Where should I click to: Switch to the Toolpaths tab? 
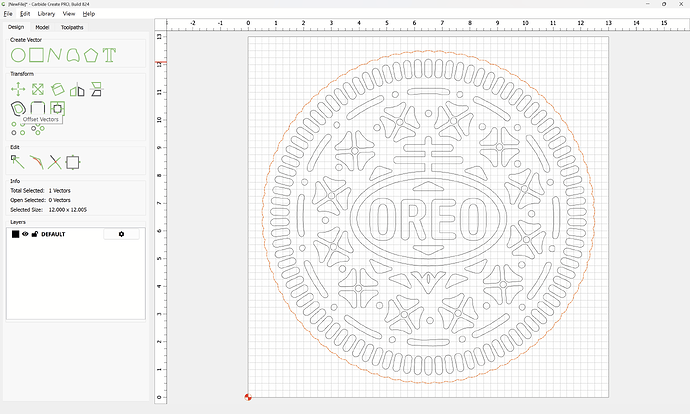click(71, 27)
